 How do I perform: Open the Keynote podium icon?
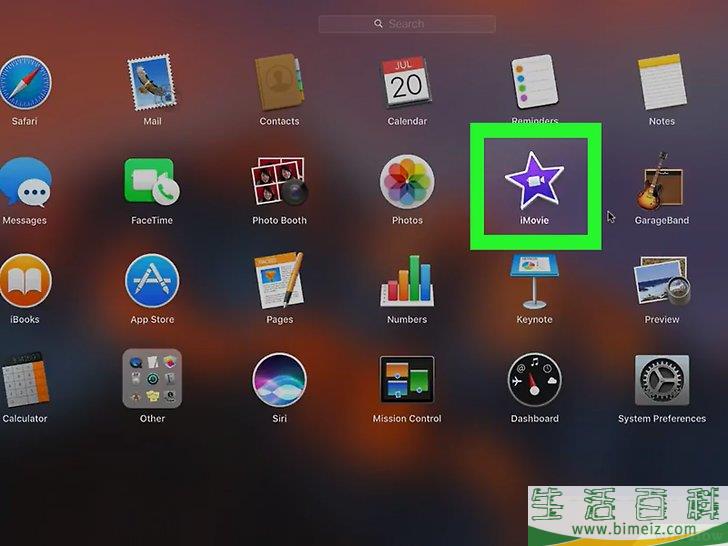[534, 281]
